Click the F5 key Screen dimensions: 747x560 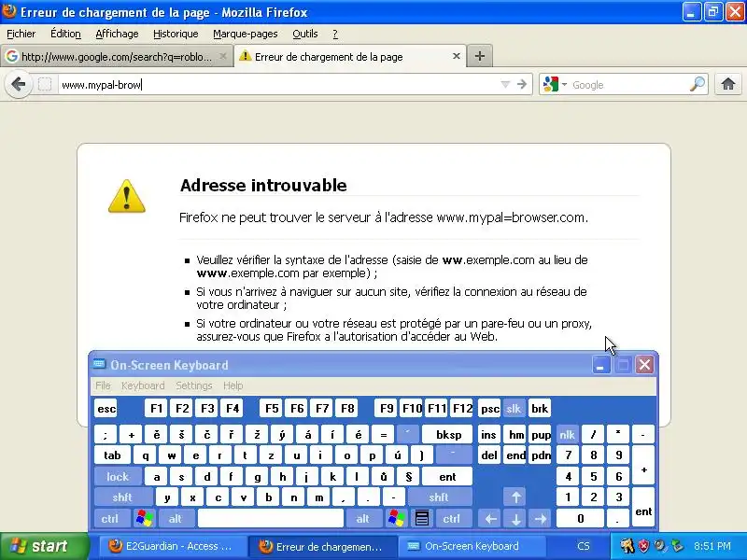pos(272,409)
